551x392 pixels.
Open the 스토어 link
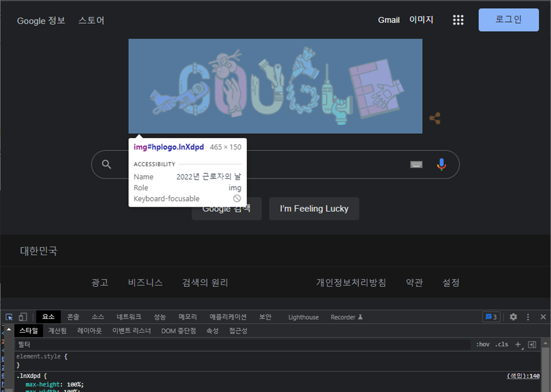(x=91, y=20)
